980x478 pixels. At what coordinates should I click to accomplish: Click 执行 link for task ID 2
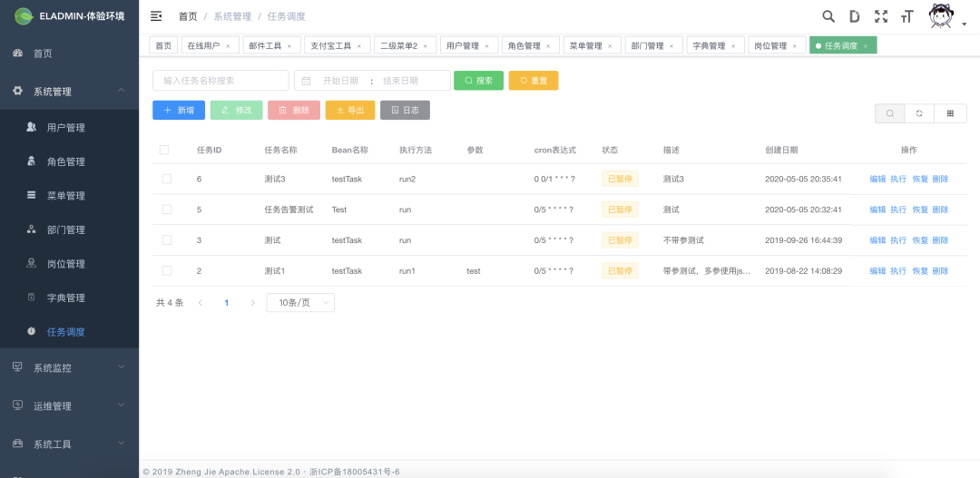898,270
